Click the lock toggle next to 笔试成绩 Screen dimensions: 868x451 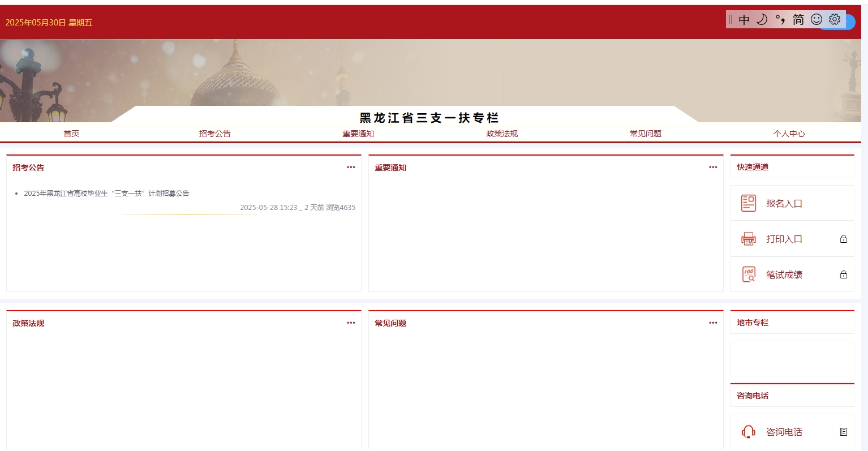[844, 274]
